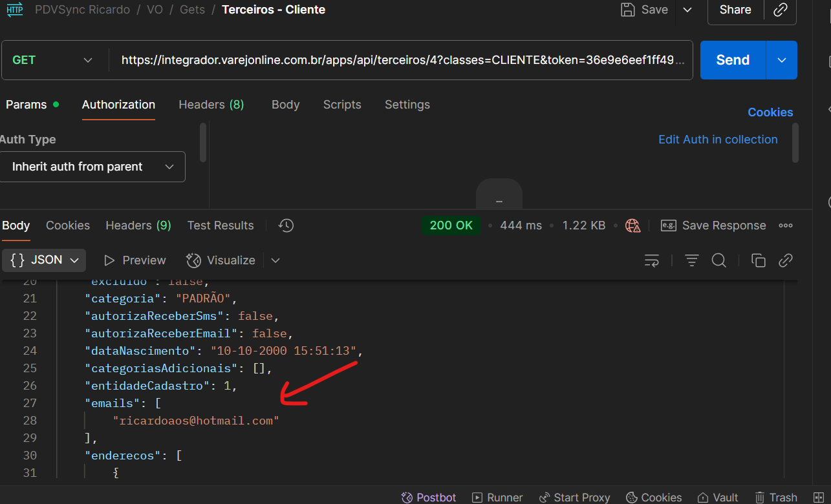
Task: Open the Test Results response tab
Action: (x=221, y=226)
